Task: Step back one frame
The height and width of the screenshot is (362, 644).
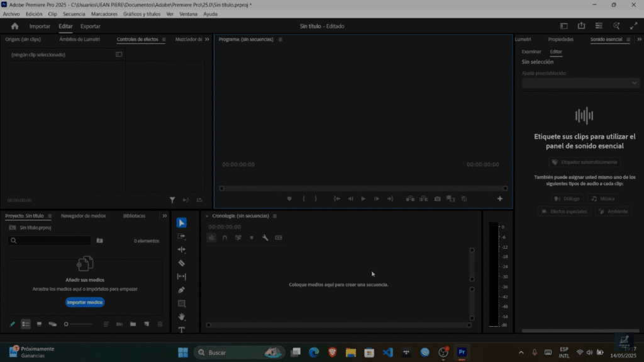Action: tap(350, 199)
